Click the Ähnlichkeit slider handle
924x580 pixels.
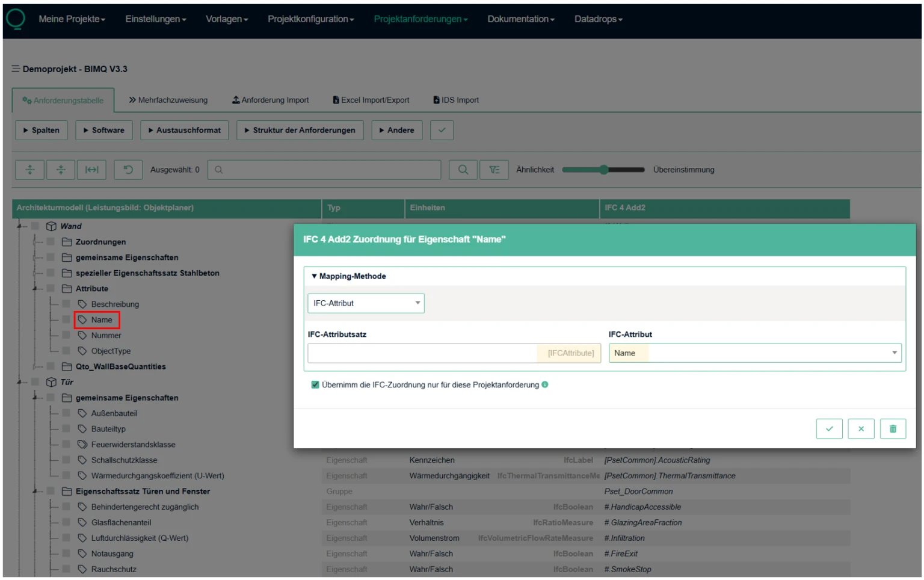coord(604,170)
